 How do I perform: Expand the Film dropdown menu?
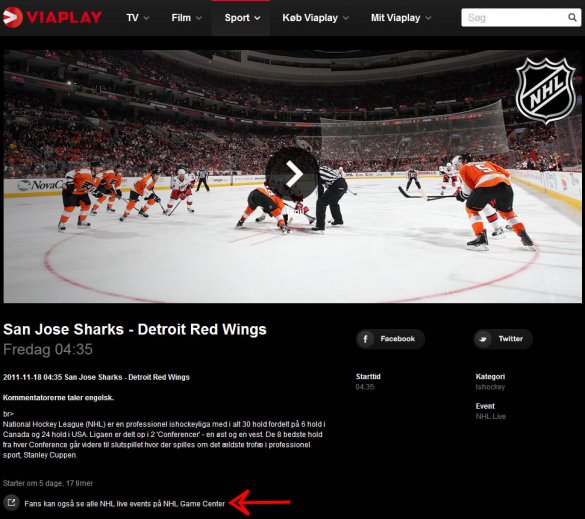point(187,18)
